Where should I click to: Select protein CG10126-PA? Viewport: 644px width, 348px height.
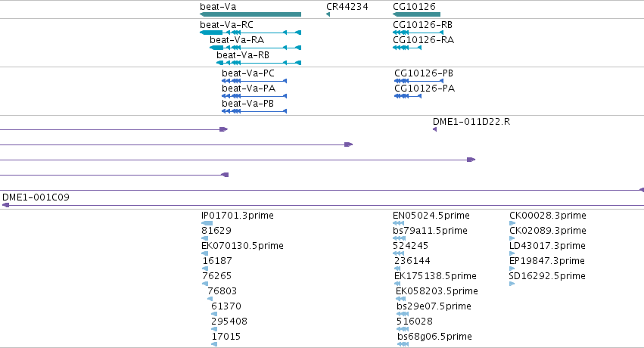[425, 89]
